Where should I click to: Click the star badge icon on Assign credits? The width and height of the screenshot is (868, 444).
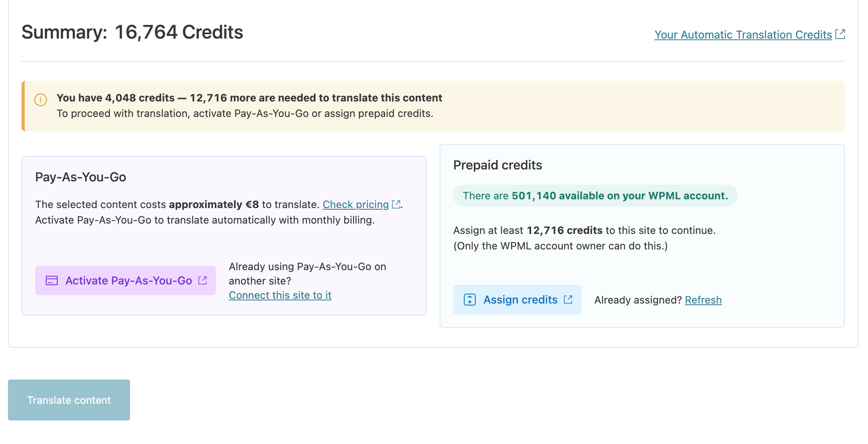(470, 300)
